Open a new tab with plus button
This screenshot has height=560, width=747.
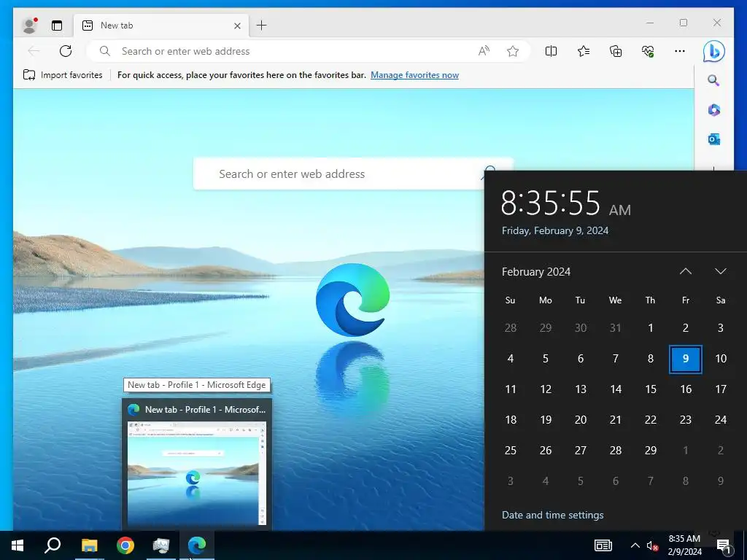tap(262, 26)
